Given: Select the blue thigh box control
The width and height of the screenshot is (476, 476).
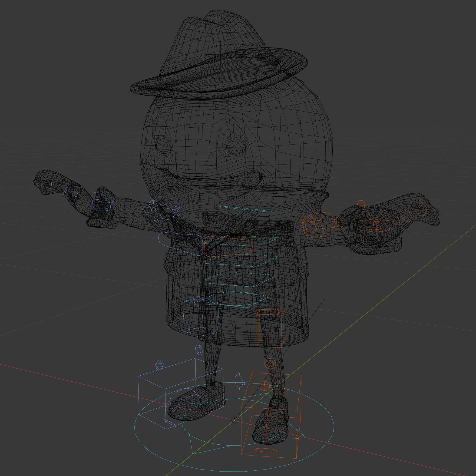Looking at the screenshot, I should [x=201, y=317].
